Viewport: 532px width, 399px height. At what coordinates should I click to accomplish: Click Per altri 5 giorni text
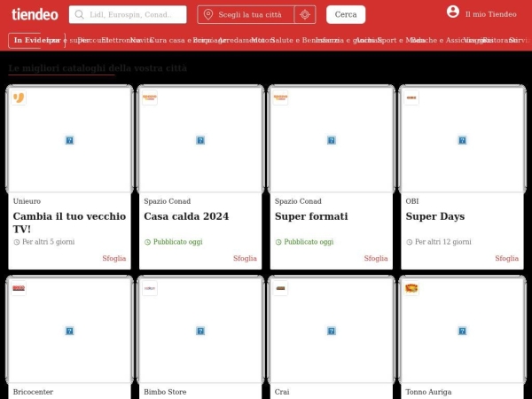click(x=49, y=242)
